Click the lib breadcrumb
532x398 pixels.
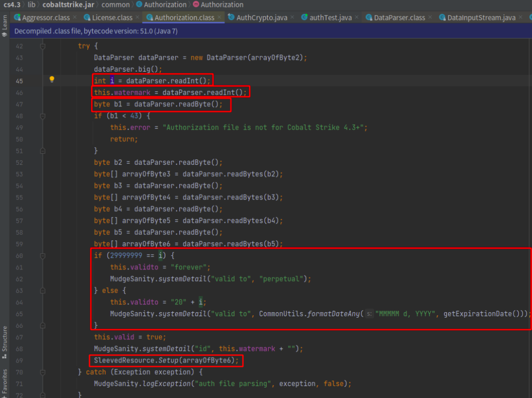[31, 5]
